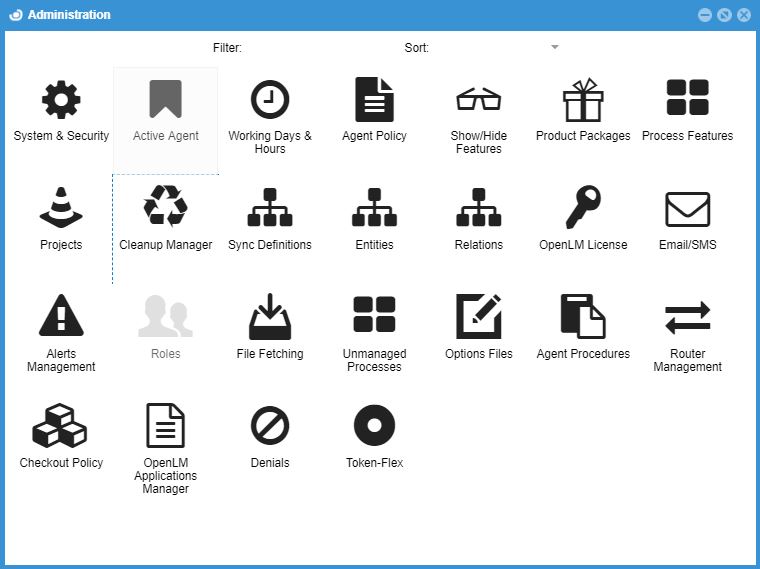Open the Agent Policy document icon

tap(374, 101)
